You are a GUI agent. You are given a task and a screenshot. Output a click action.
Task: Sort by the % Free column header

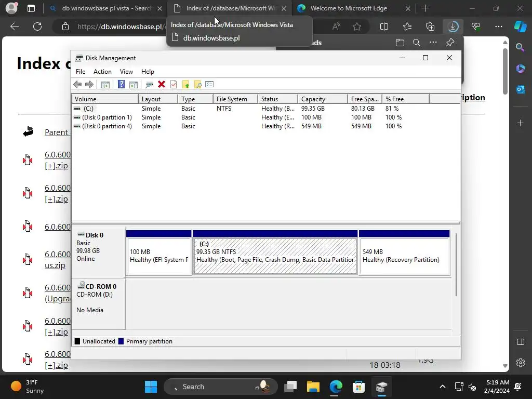(x=405, y=99)
